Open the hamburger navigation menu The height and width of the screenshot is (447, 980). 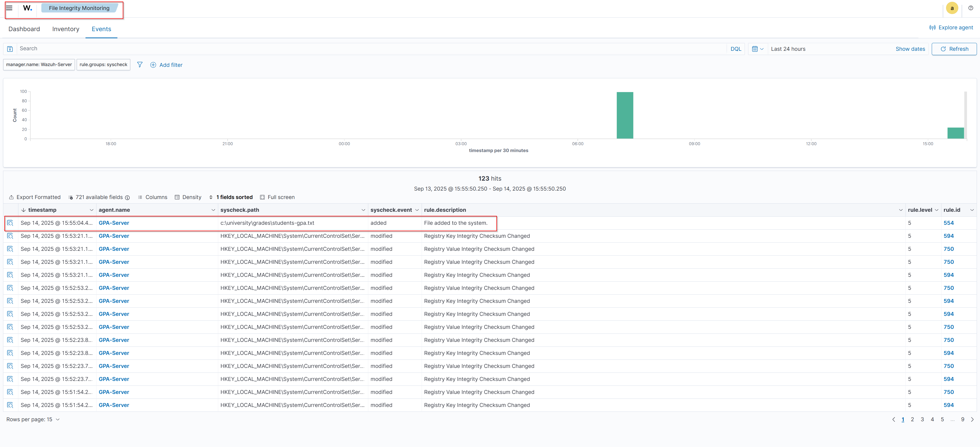[9, 8]
